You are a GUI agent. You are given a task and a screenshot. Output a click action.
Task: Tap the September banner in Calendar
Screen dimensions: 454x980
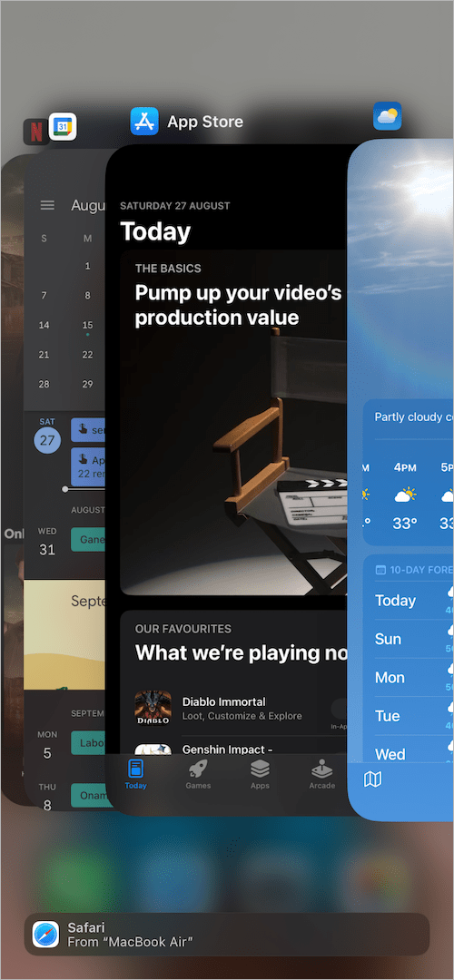click(x=64, y=634)
